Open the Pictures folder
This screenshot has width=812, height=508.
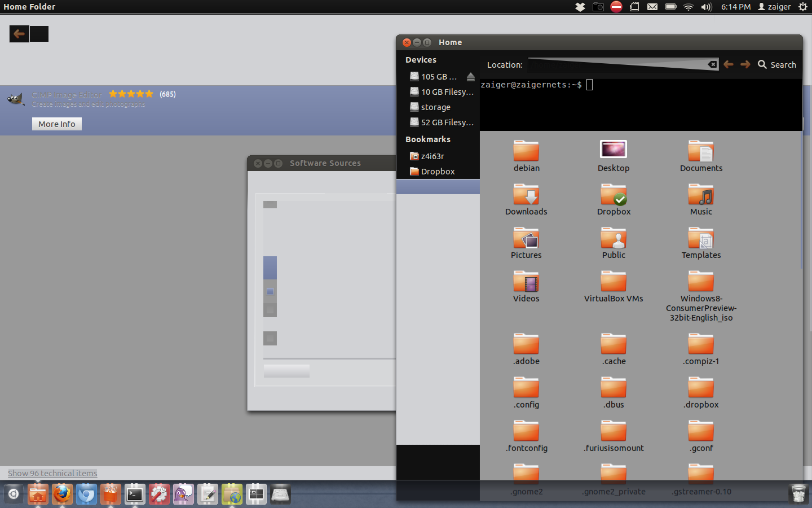pyautogui.click(x=526, y=243)
